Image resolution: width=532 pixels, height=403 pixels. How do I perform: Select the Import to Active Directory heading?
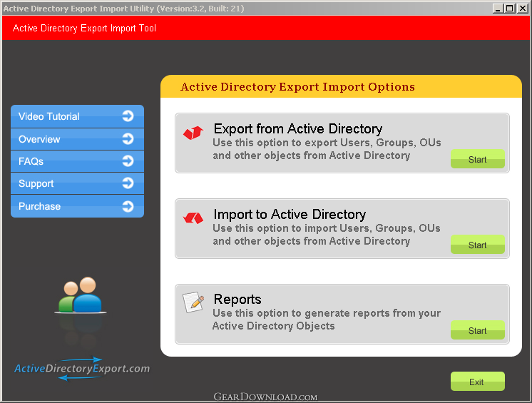click(x=290, y=215)
